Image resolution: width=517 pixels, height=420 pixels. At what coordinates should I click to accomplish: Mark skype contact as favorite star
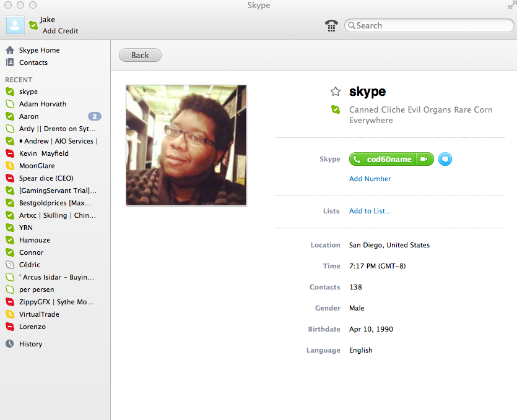tap(336, 92)
